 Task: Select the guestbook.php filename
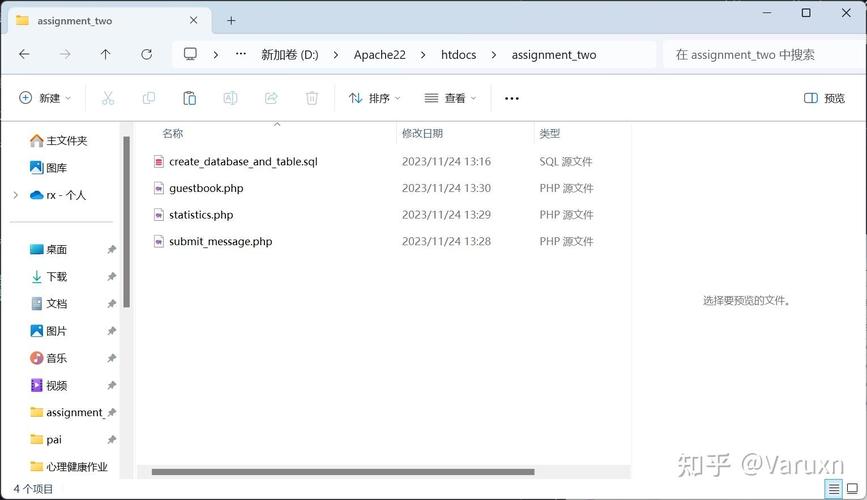click(x=206, y=188)
